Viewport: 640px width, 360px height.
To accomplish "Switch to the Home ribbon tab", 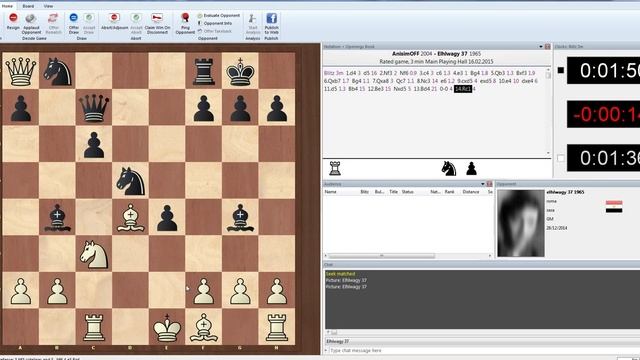I will pyautogui.click(x=7, y=6).
